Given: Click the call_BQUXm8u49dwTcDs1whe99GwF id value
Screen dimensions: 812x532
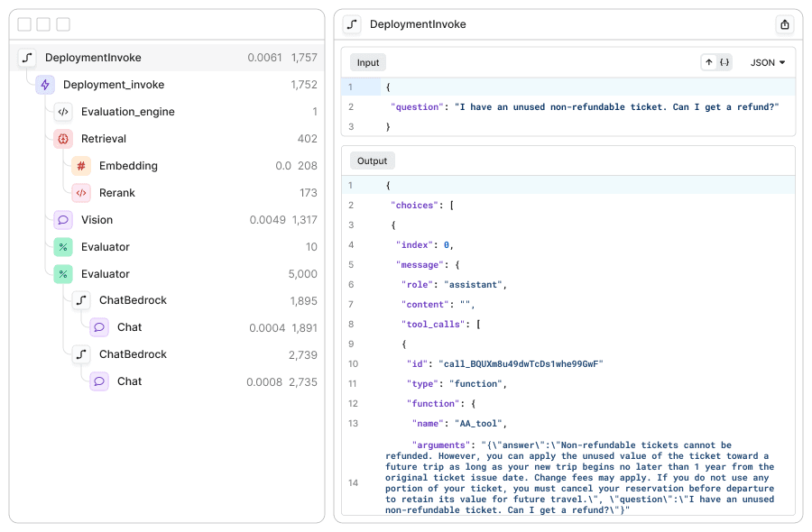Looking at the screenshot, I should [521, 363].
